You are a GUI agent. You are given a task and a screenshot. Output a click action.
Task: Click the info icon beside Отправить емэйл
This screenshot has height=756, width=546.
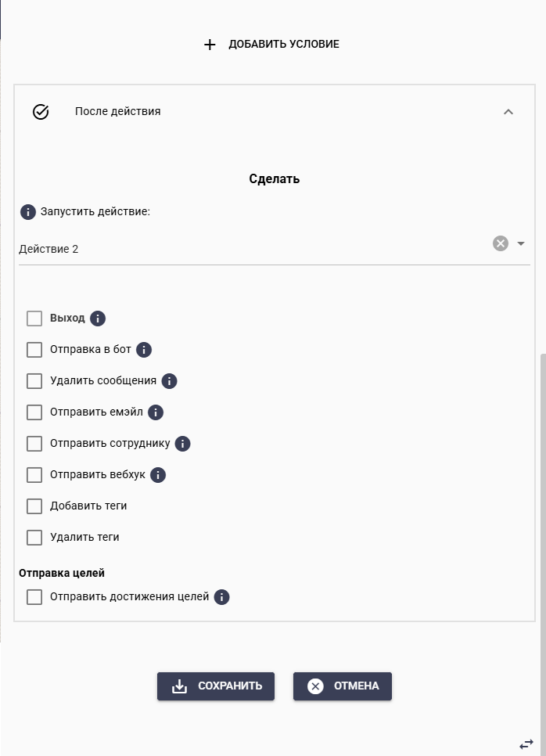[x=155, y=412]
